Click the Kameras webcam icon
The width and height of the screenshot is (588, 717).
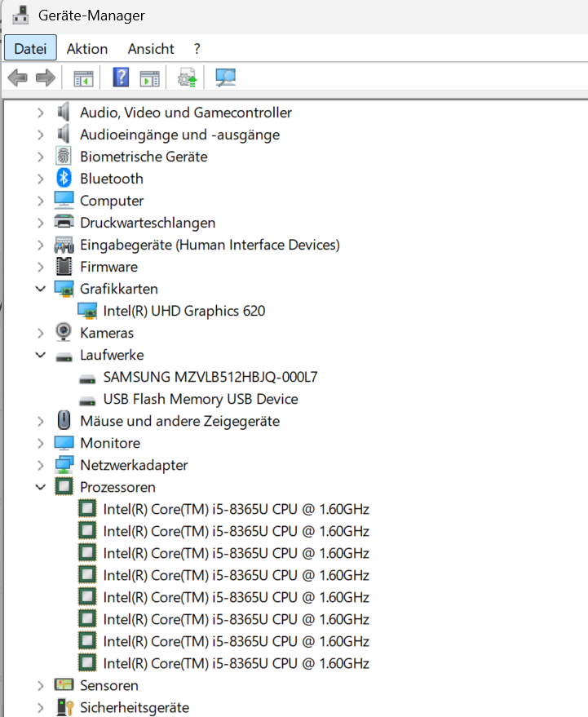64,332
